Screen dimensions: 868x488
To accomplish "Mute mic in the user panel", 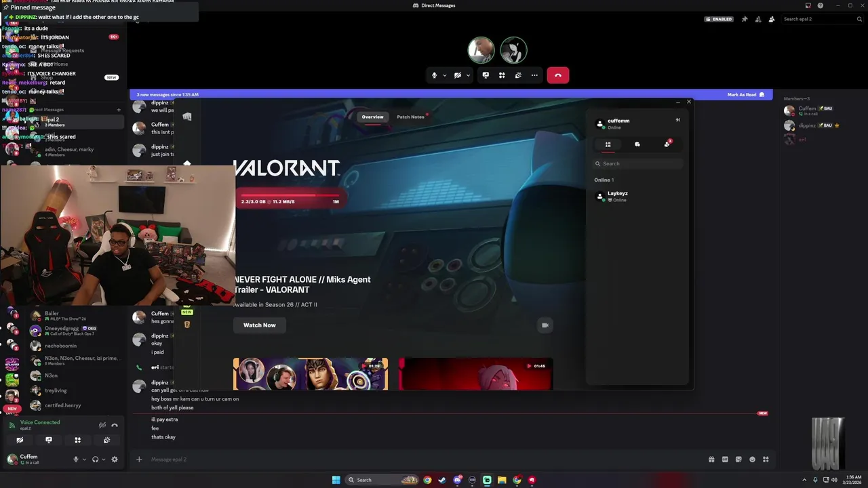I will (x=76, y=459).
